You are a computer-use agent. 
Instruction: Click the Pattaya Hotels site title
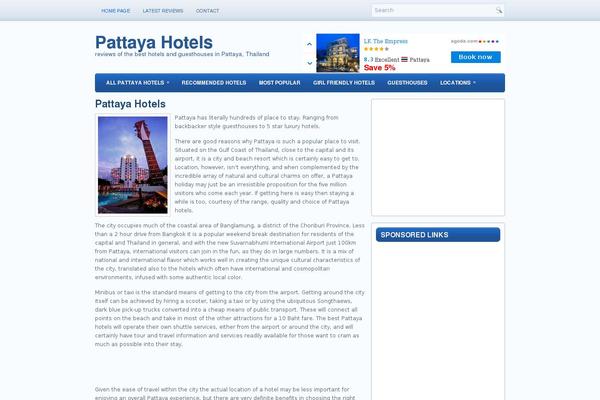[x=154, y=42]
